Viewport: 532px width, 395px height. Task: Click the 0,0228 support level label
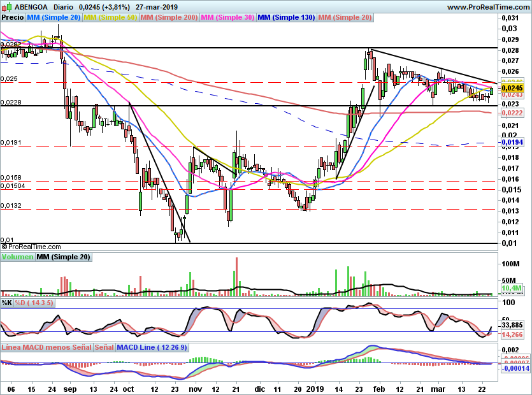click(x=11, y=102)
